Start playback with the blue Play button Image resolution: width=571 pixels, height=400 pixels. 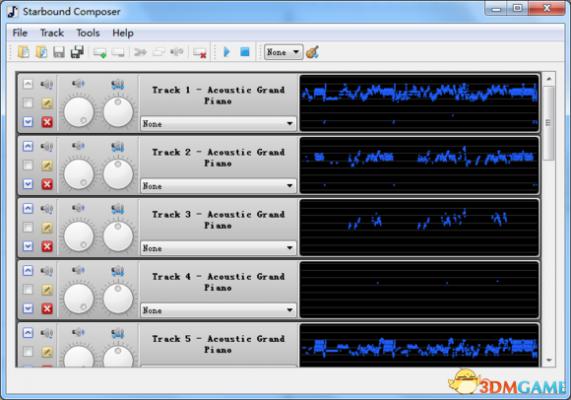227,52
